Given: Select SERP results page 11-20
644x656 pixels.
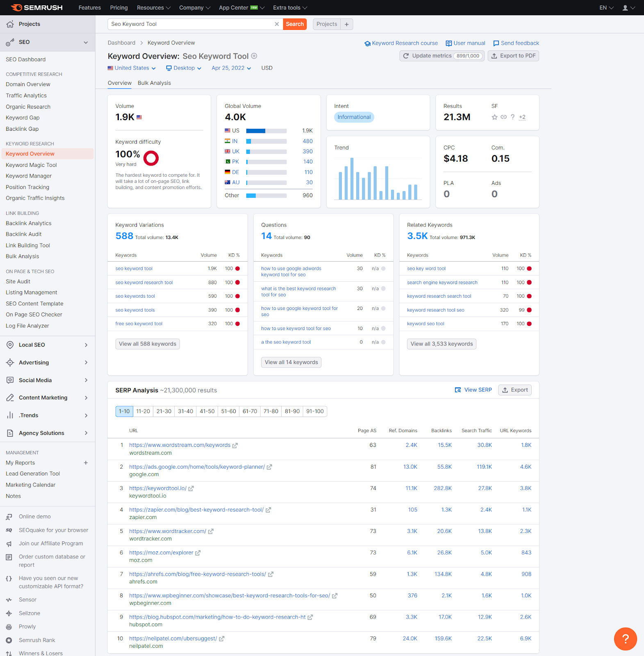Looking at the screenshot, I should [x=143, y=411].
